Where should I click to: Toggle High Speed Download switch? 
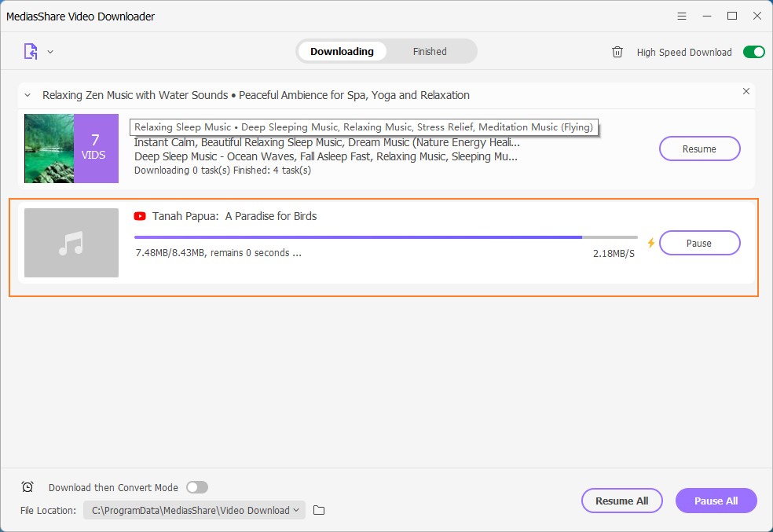click(753, 52)
